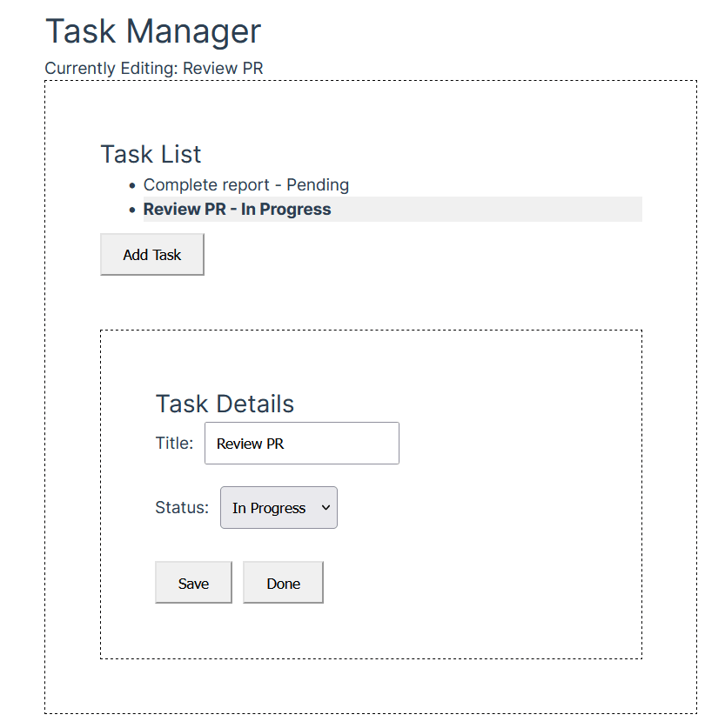725x728 pixels.
Task: Click the "Currently Editing: Review PR" text
Action: [154, 68]
